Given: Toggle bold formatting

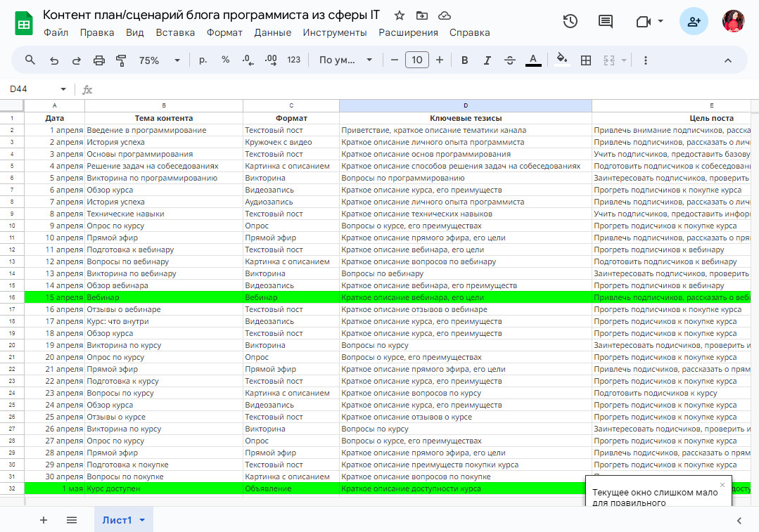Looking at the screenshot, I should click(465, 60).
